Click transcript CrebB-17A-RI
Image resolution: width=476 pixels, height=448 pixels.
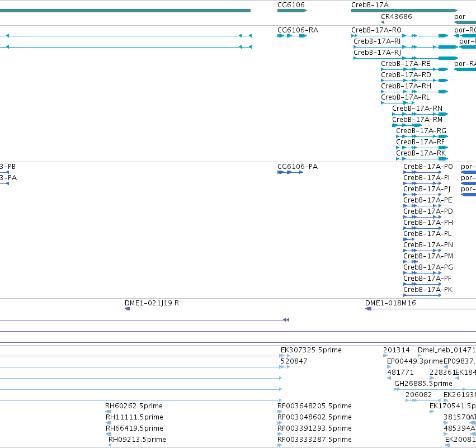click(377, 41)
